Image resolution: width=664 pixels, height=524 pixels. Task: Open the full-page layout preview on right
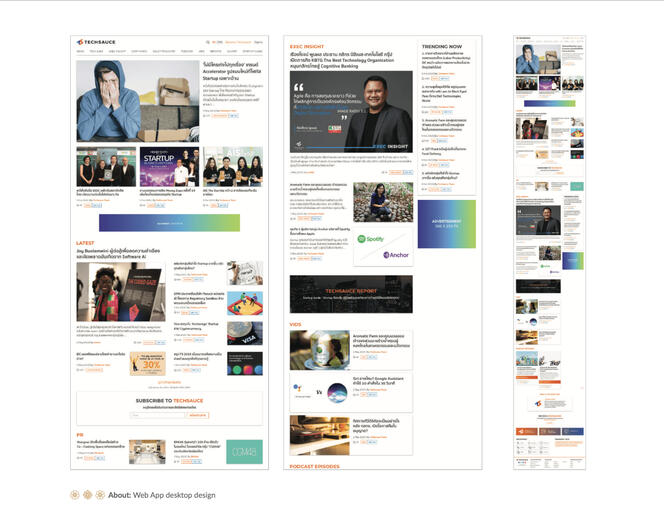click(550, 252)
